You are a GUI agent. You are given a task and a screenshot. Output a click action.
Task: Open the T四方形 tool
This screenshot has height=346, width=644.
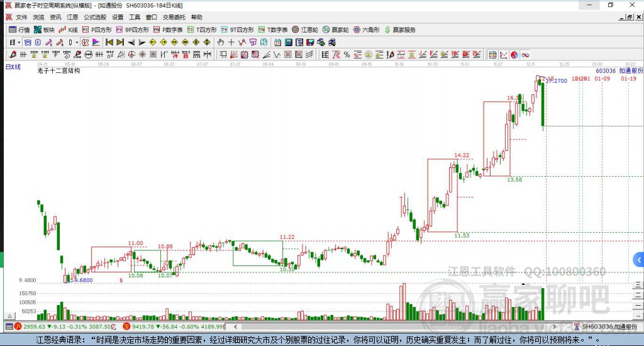point(202,30)
